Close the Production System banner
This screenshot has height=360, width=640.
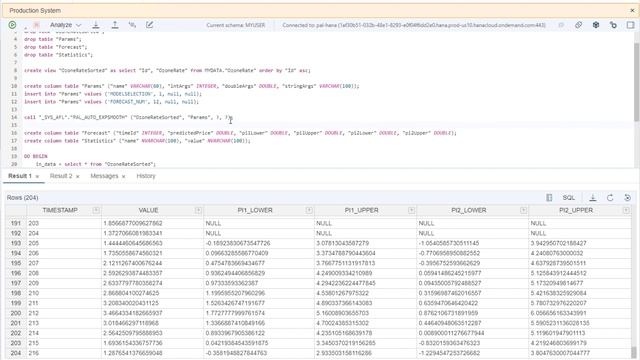[x=632, y=10]
